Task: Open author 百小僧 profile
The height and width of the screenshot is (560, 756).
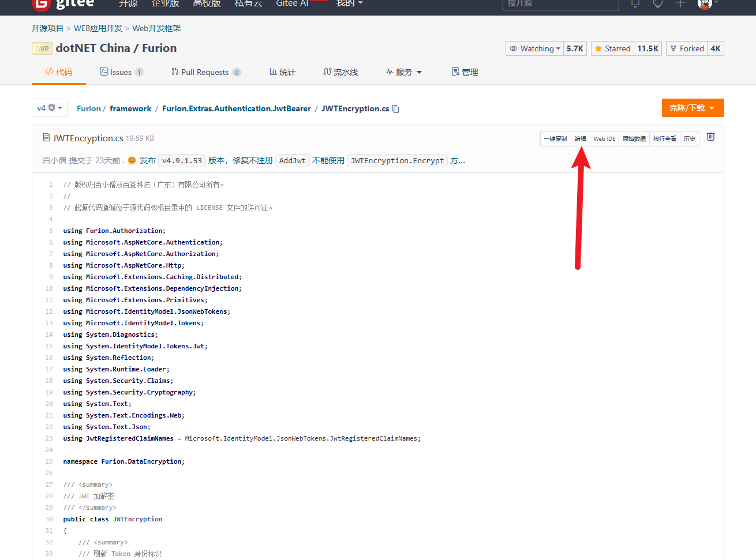Action: (54, 160)
